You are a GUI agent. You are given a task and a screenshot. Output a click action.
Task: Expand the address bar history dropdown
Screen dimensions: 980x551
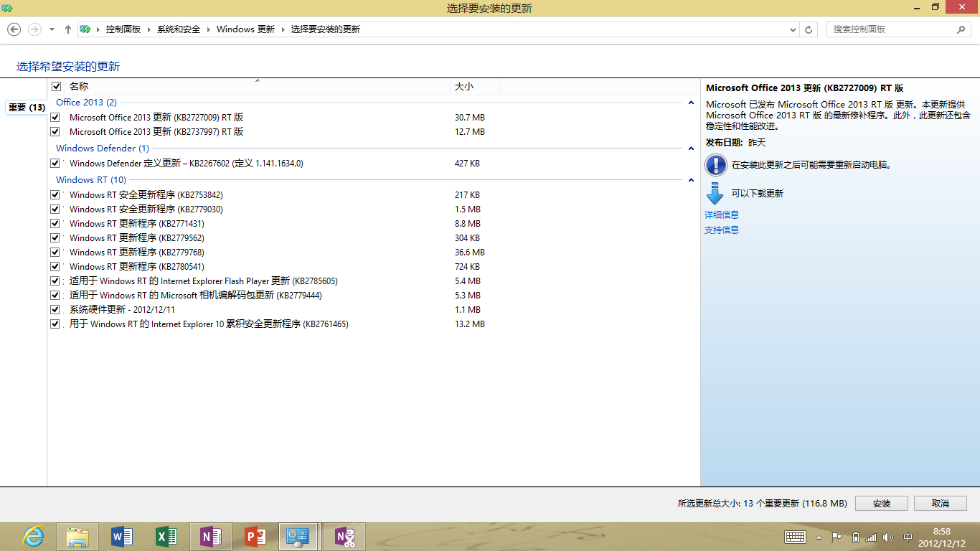(x=793, y=29)
